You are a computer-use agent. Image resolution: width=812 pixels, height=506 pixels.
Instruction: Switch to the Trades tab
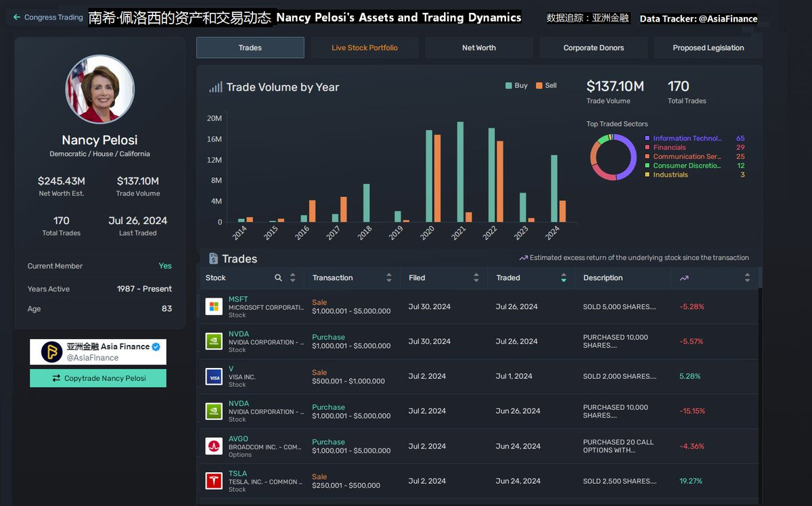[250, 48]
